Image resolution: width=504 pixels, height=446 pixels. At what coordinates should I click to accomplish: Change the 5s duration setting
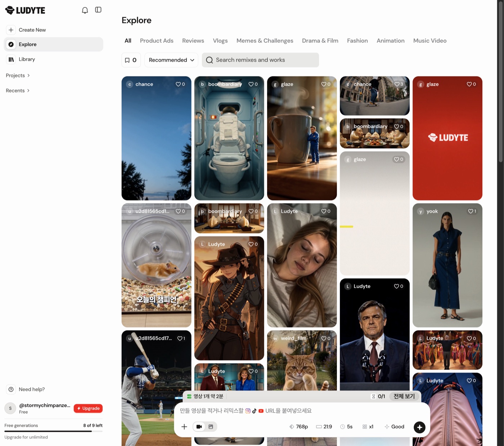[346, 427]
